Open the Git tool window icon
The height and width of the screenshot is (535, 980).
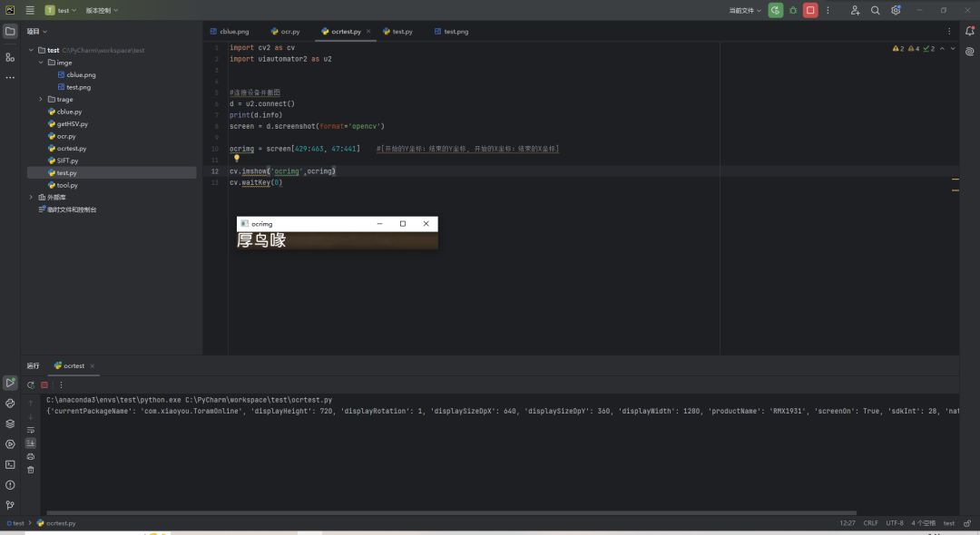(x=10, y=505)
